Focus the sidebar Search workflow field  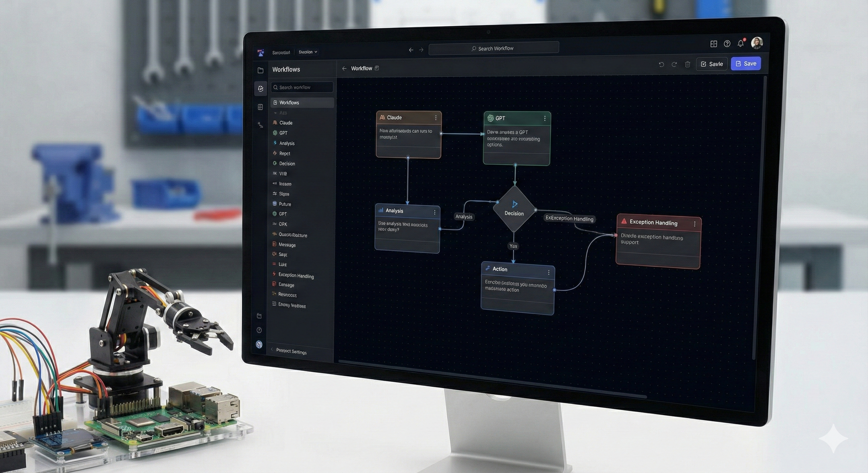click(x=302, y=87)
